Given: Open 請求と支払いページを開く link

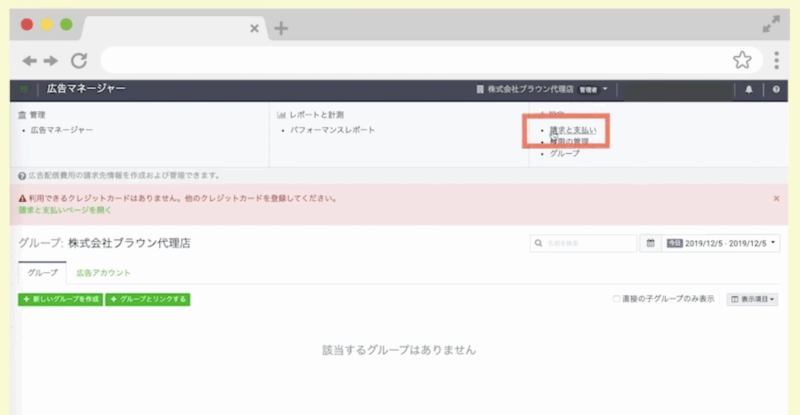Looking at the screenshot, I should [65, 210].
